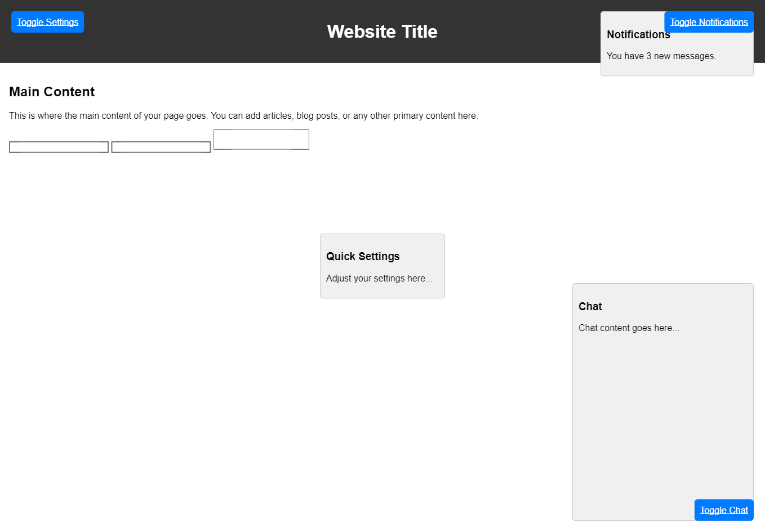Click the Toggle Settings button
Viewport: 765px width, 532px height.
point(47,22)
